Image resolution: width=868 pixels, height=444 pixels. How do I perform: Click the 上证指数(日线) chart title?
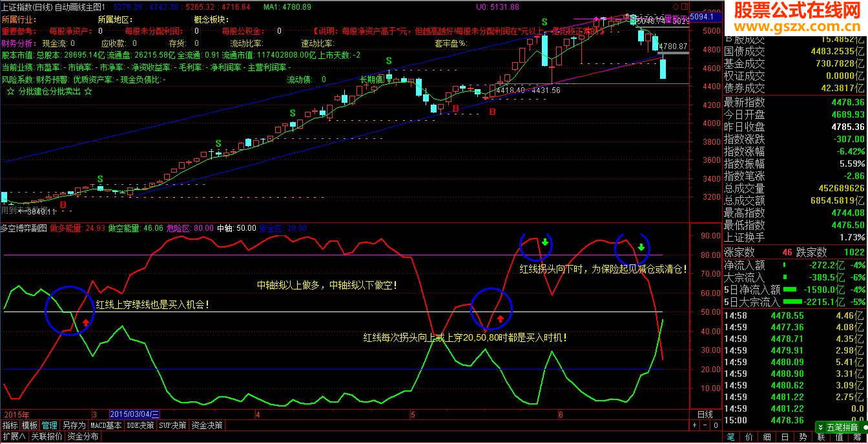(27, 6)
